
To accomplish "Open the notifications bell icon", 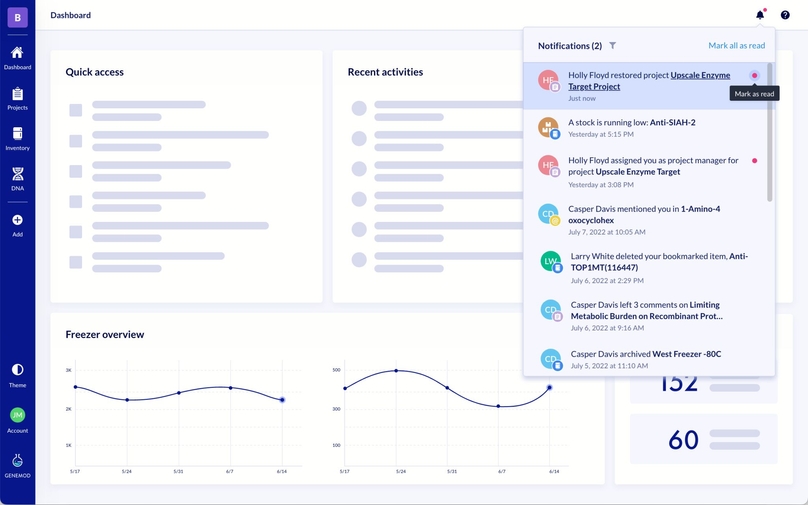I will click(760, 15).
